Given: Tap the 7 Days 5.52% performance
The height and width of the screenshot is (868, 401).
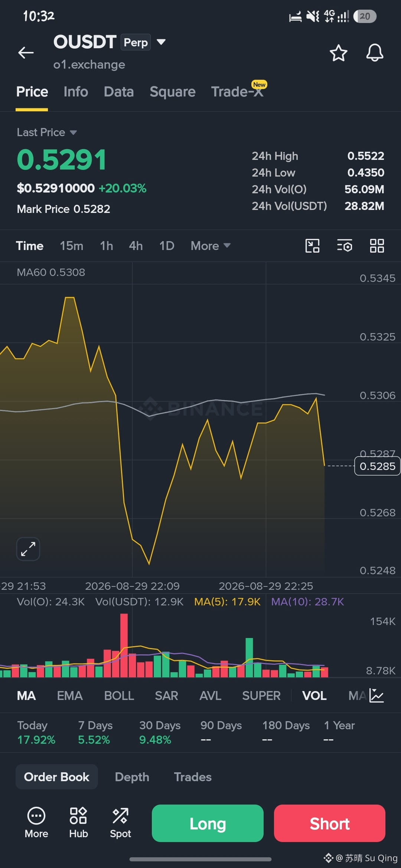Looking at the screenshot, I should point(95,732).
